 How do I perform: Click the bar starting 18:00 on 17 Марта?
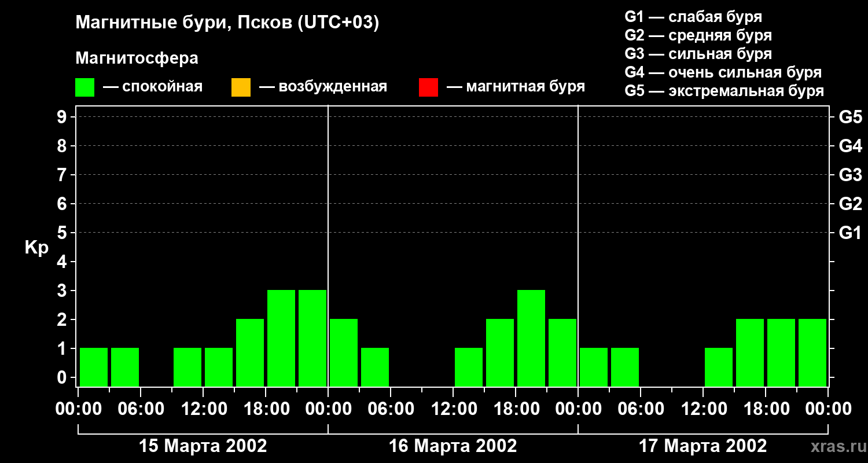(781, 352)
